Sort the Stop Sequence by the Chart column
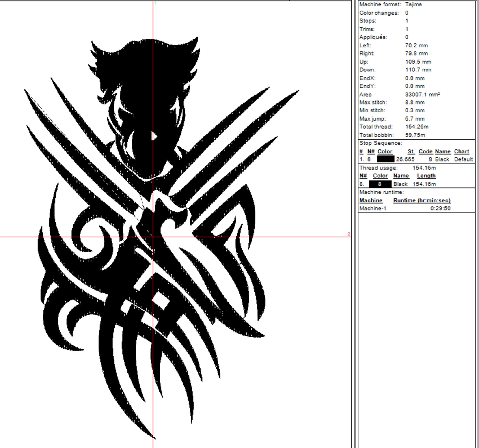This screenshot has height=448, width=479. point(462,151)
